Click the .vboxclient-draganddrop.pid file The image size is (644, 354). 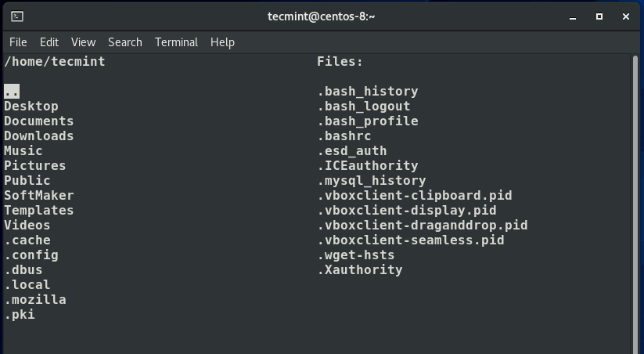(x=423, y=226)
